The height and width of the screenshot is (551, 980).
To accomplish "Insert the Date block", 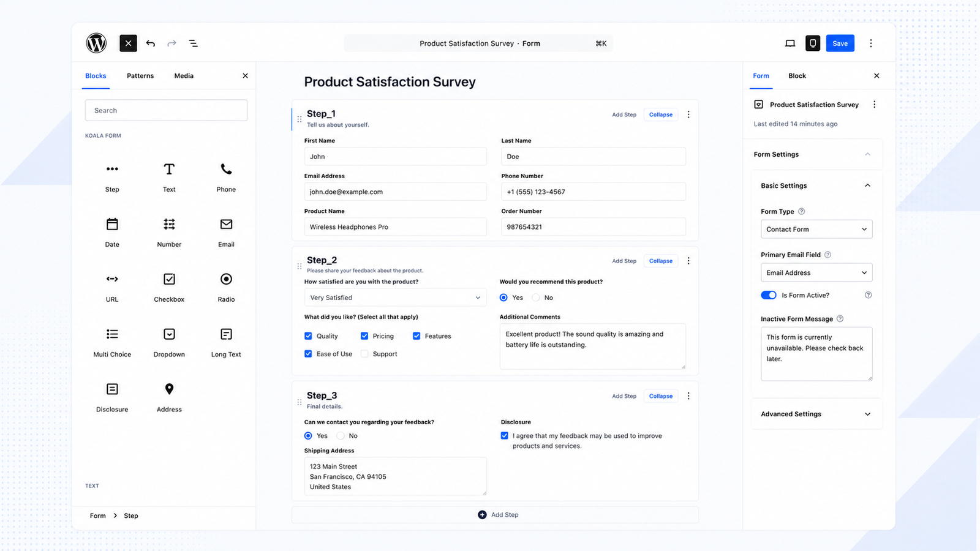I will tap(112, 232).
